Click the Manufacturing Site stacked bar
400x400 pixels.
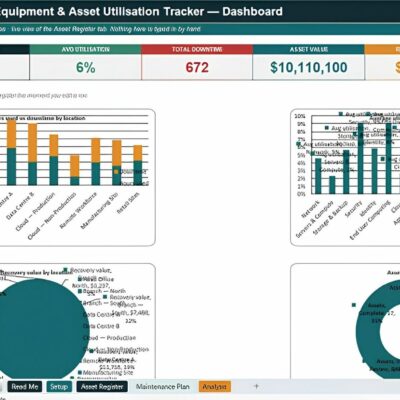tap(117, 163)
